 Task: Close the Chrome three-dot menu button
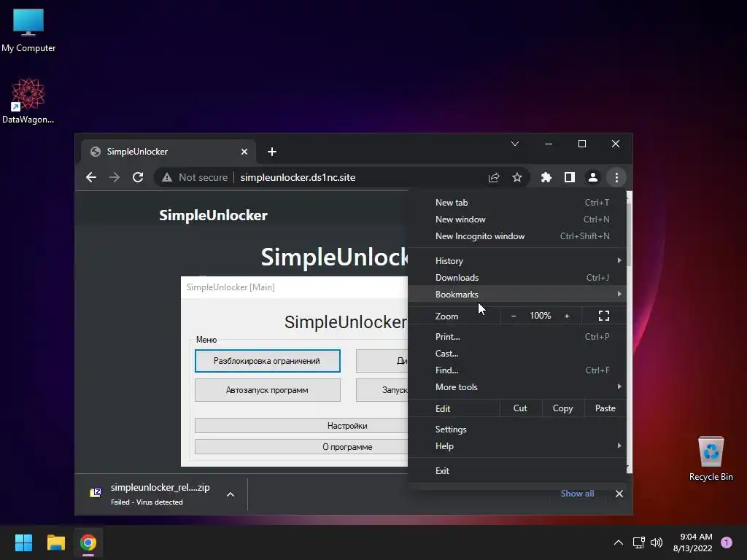[x=616, y=178]
